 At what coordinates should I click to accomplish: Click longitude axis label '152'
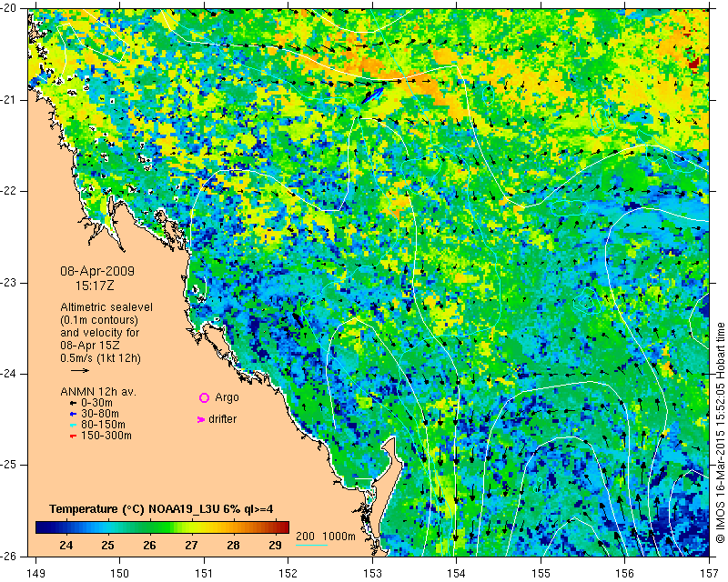[x=288, y=574]
